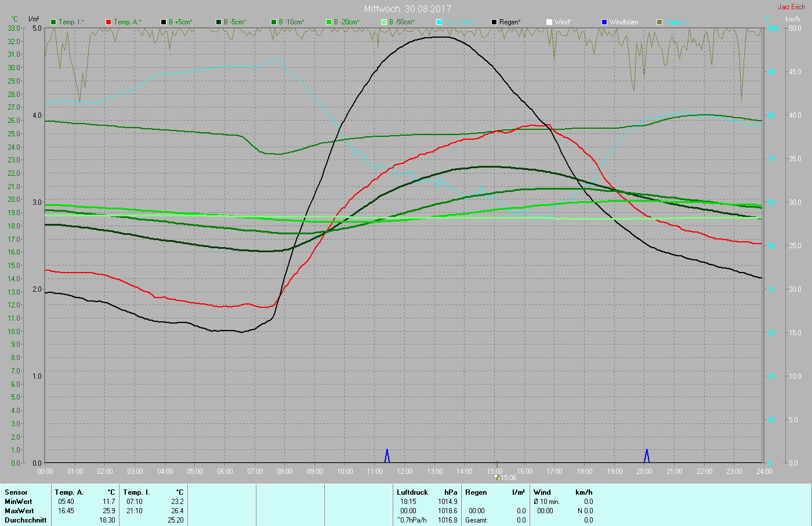Select the 'Wind*' legend label

pyautogui.click(x=563, y=22)
